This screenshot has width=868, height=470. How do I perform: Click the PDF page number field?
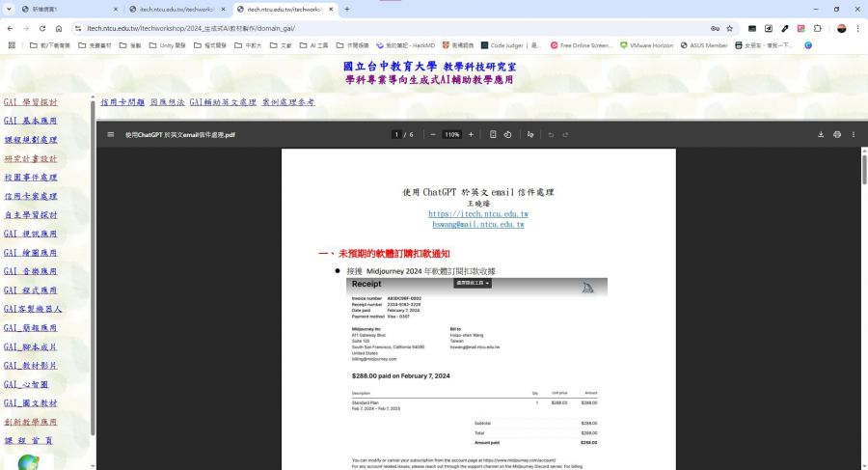click(x=396, y=135)
